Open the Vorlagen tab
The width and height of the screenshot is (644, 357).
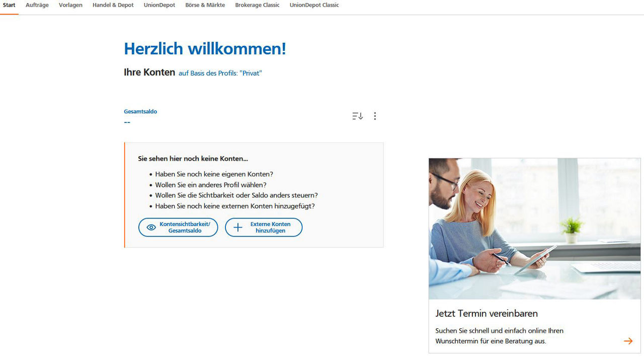tap(70, 5)
